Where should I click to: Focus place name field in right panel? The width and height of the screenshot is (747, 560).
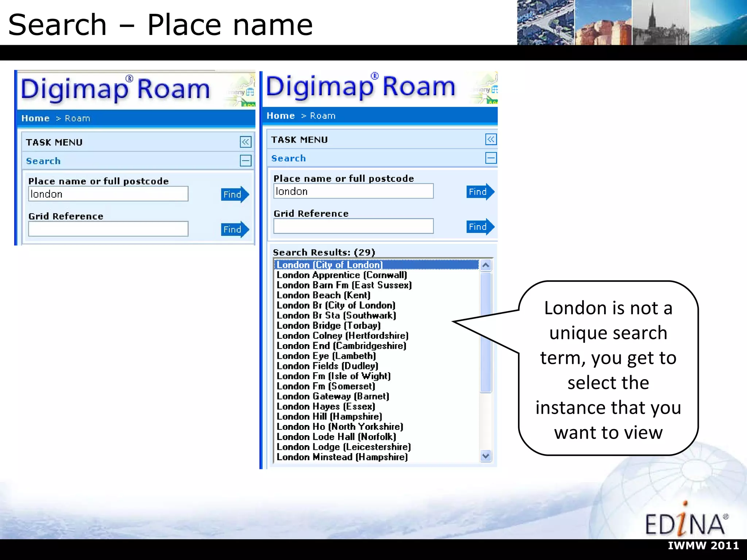click(x=353, y=191)
